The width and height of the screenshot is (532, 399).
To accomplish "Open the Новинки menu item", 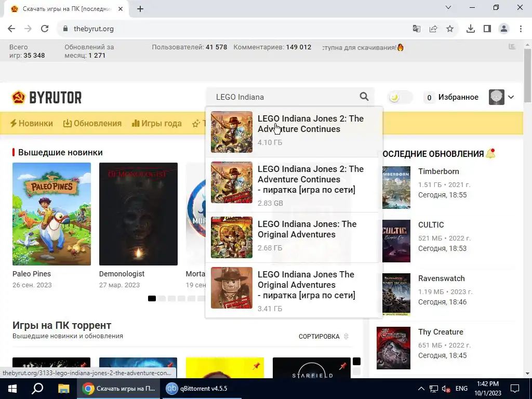I will (31, 123).
